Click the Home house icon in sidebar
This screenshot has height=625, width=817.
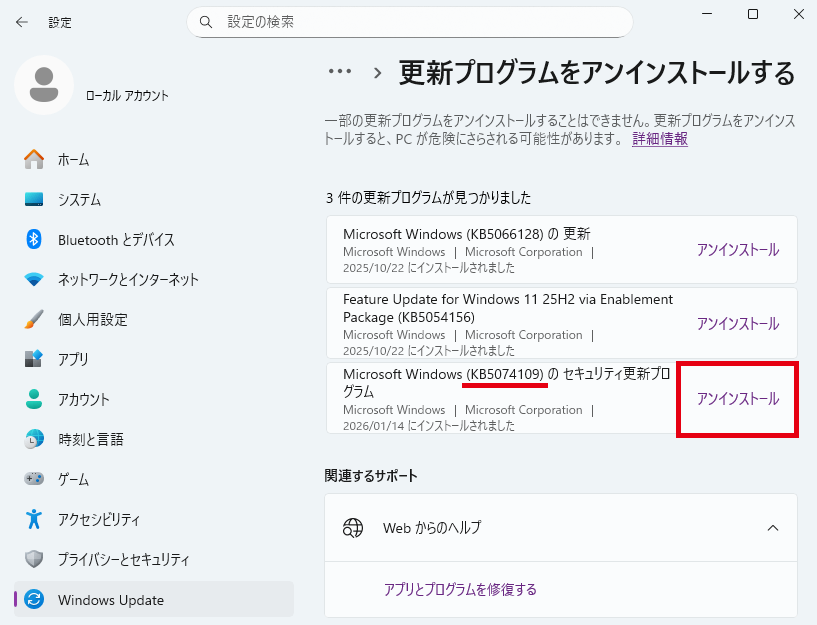point(35,159)
